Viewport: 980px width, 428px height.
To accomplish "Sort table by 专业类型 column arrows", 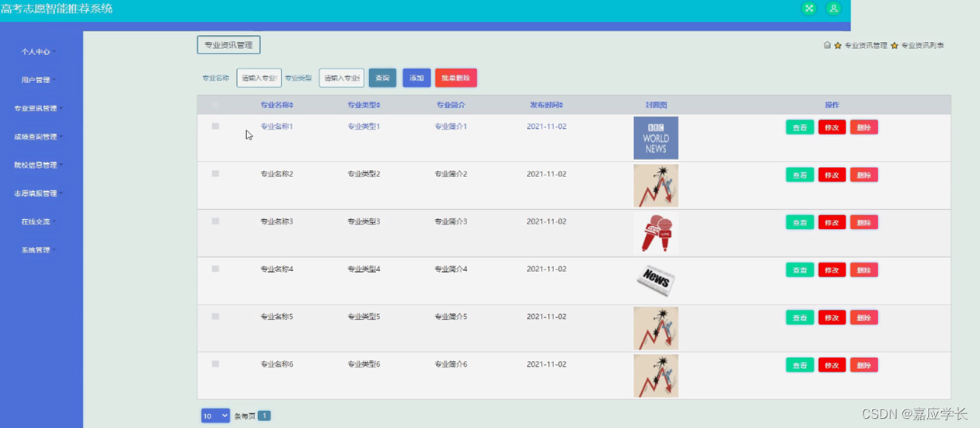I will (378, 105).
